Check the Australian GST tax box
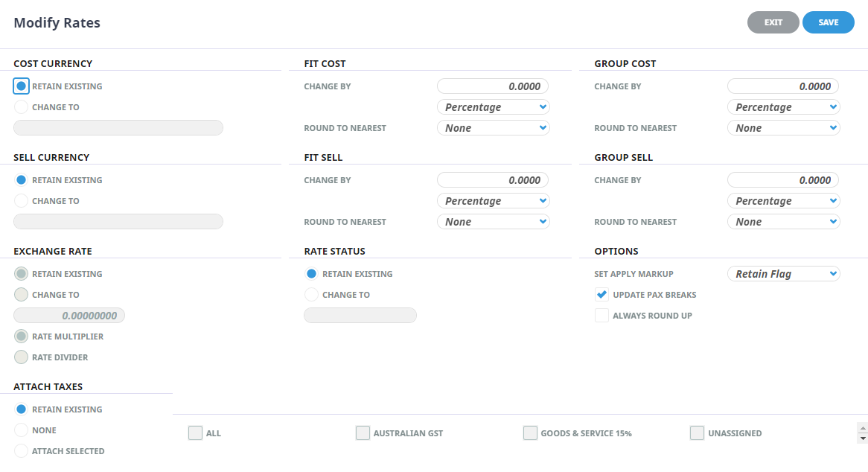 pos(363,433)
